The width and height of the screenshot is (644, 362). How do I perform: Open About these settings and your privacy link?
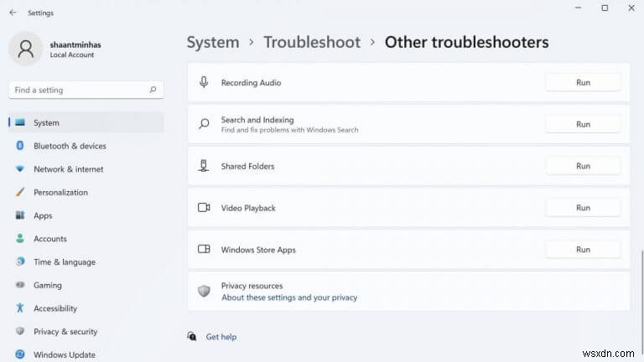288,297
